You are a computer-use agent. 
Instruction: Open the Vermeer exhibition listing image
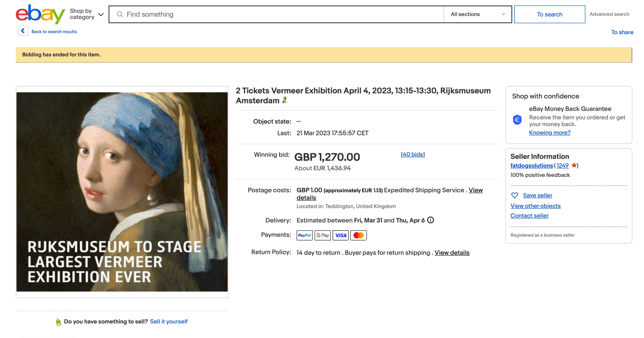tap(122, 192)
